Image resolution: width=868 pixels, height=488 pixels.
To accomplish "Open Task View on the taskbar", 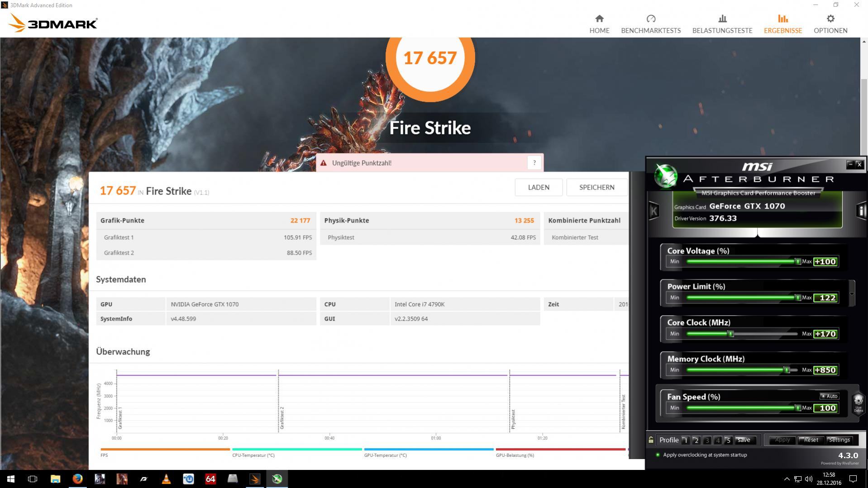I will tap(33, 479).
